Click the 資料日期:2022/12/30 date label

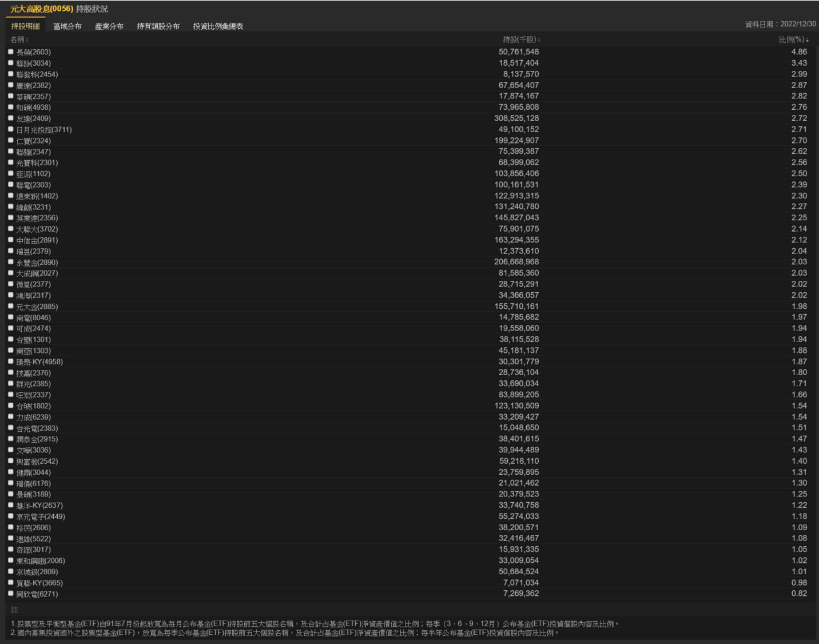(x=780, y=24)
